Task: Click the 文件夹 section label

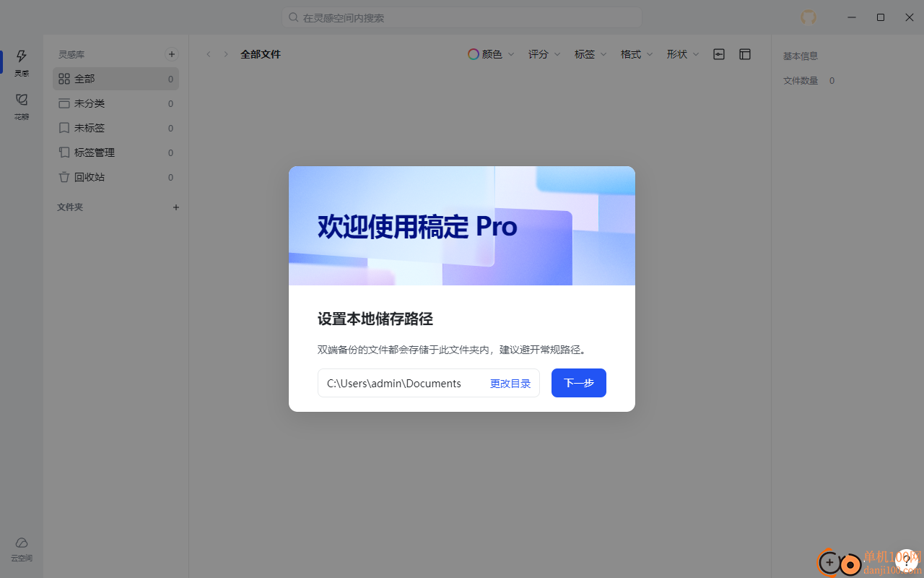Action: (70, 207)
